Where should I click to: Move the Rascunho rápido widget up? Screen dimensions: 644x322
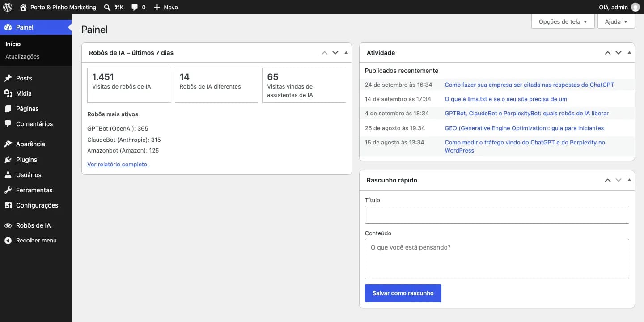click(608, 180)
